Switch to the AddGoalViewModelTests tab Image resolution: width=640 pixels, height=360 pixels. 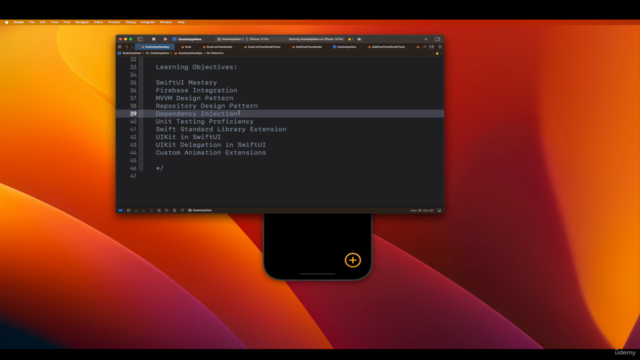[x=387, y=47]
